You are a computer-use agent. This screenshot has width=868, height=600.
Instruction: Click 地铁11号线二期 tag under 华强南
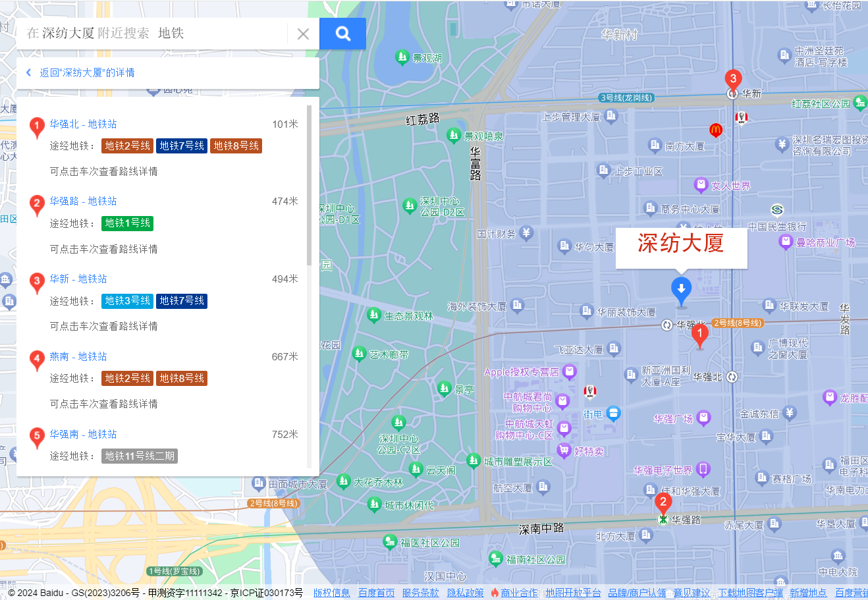[140, 456]
